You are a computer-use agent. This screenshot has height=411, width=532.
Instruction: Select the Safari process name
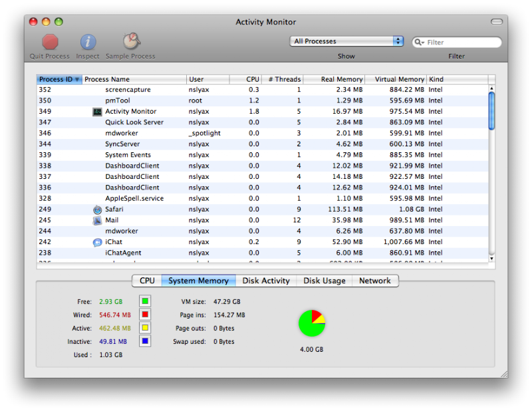(114, 209)
